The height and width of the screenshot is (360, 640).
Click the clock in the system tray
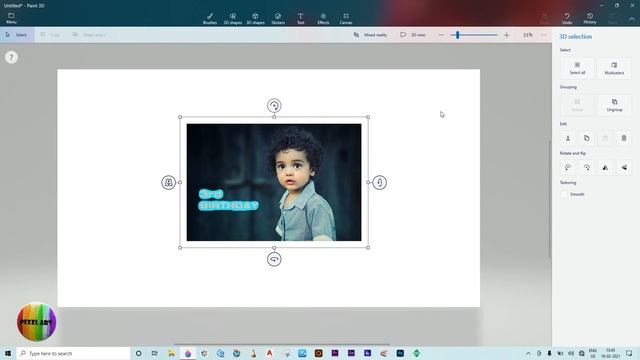click(610, 353)
